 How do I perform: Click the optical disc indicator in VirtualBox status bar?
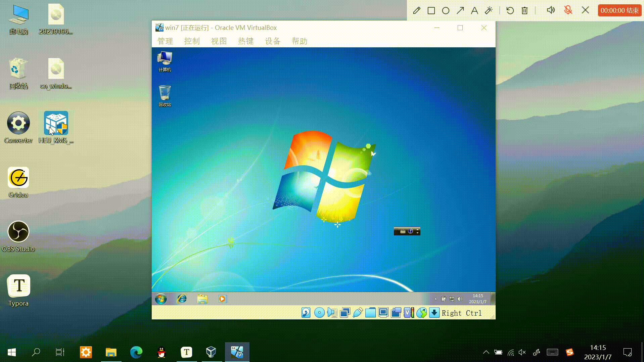319,313
